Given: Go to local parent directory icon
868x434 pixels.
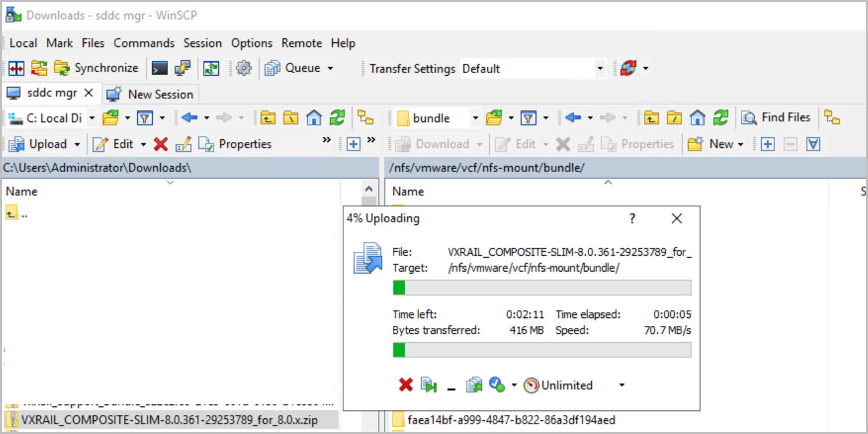Looking at the screenshot, I should [x=267, y=118].
